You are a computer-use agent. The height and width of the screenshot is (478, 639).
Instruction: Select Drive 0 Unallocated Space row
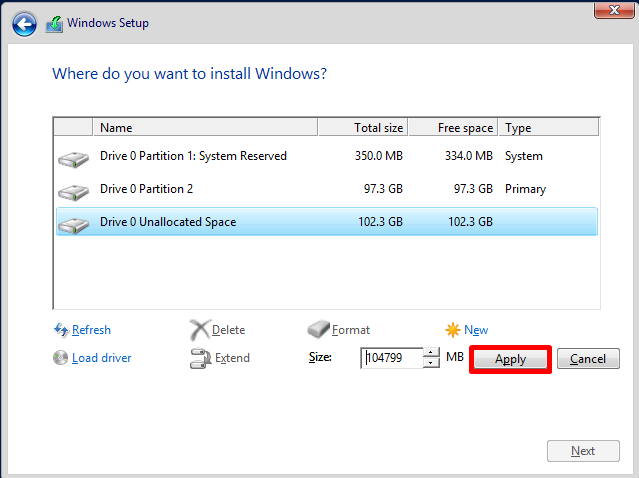pos(168,222)
